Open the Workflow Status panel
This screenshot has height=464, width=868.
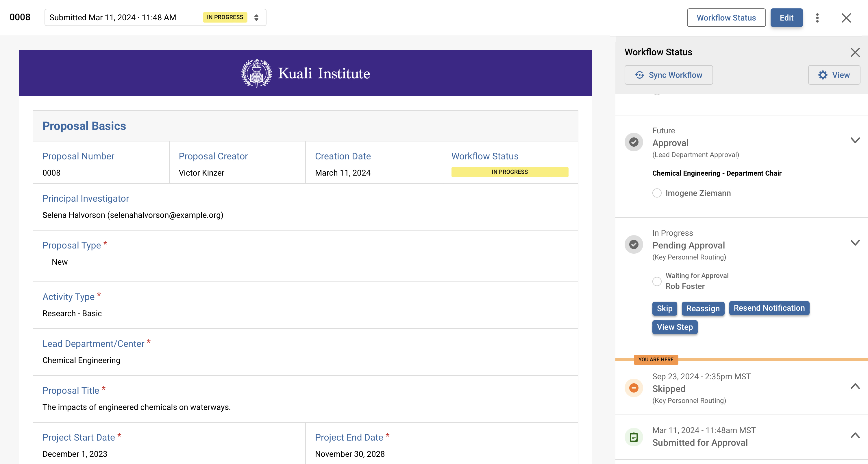pos(726,18)
